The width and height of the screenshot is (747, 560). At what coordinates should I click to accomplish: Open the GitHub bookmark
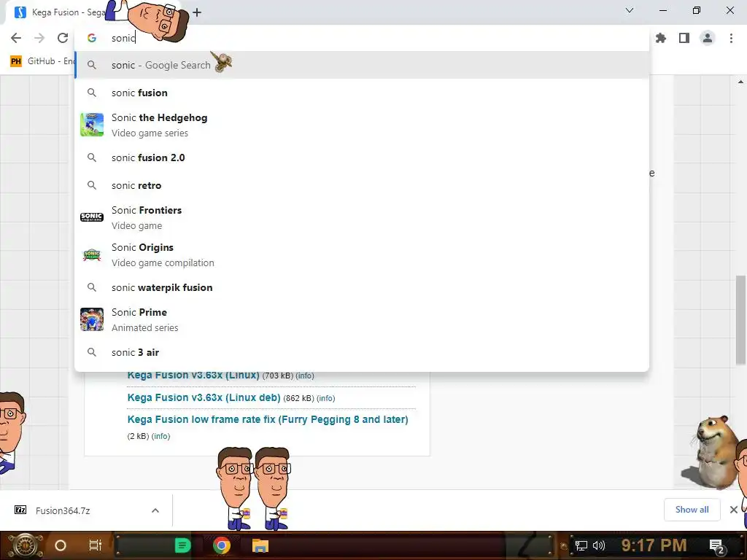[x=43, y=61]
